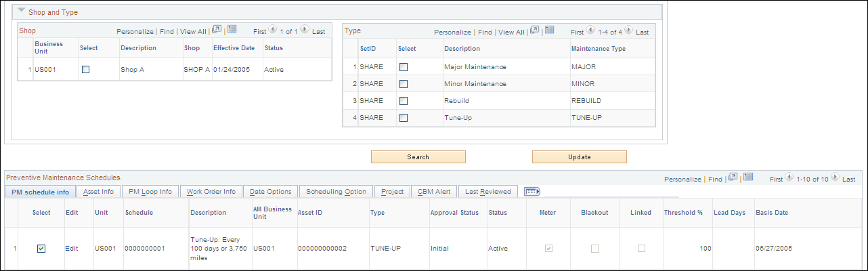Click the 06/27/2005 basis date cell
The height and width of the screenshot is (271, 868).
pos(772,249)
